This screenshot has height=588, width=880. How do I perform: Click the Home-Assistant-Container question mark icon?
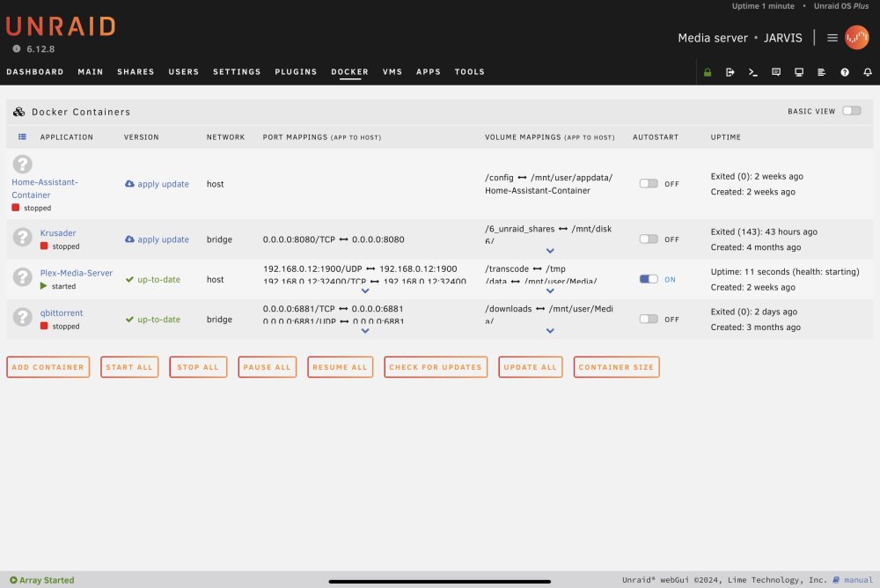coord(23,164)
